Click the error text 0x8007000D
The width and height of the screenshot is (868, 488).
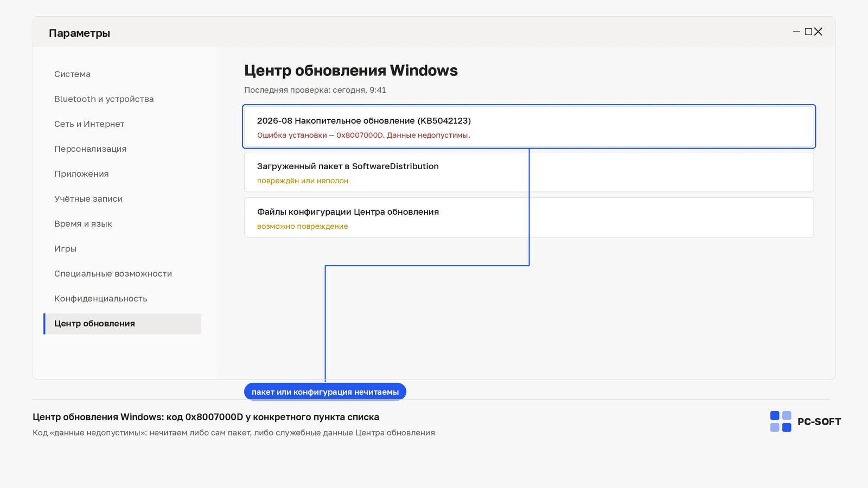click(x=363, y=135)
